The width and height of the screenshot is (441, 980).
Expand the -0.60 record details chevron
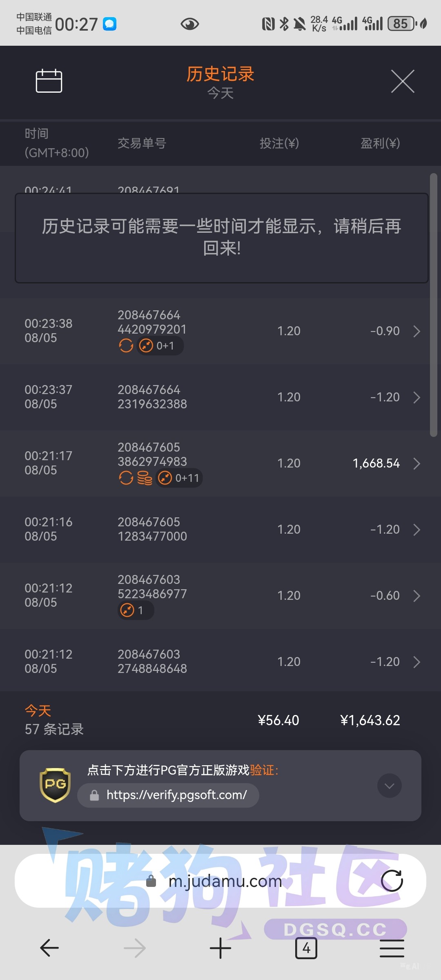[416, 596]
